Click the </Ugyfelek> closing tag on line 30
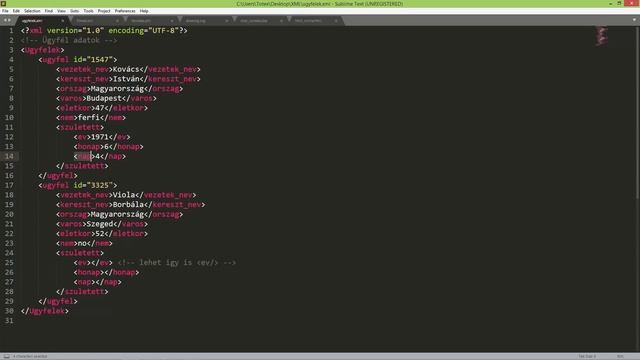640x360 pixels. coord(45,311)
